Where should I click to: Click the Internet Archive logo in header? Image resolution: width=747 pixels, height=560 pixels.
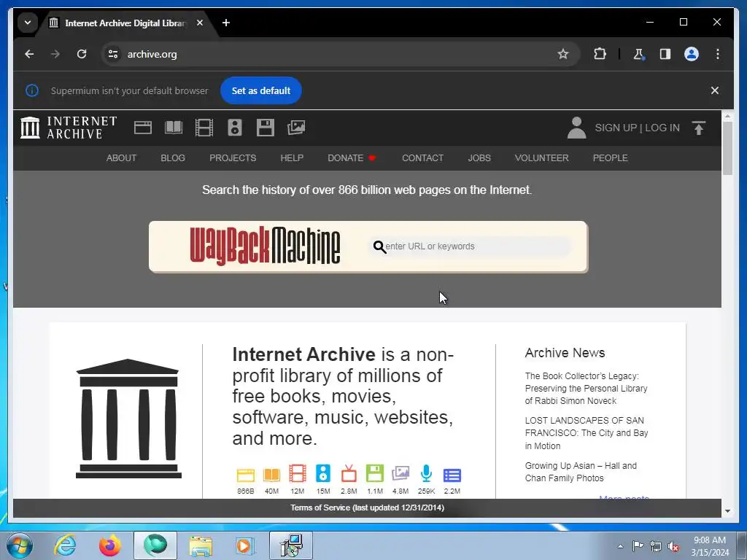click(x=69, y=128)
